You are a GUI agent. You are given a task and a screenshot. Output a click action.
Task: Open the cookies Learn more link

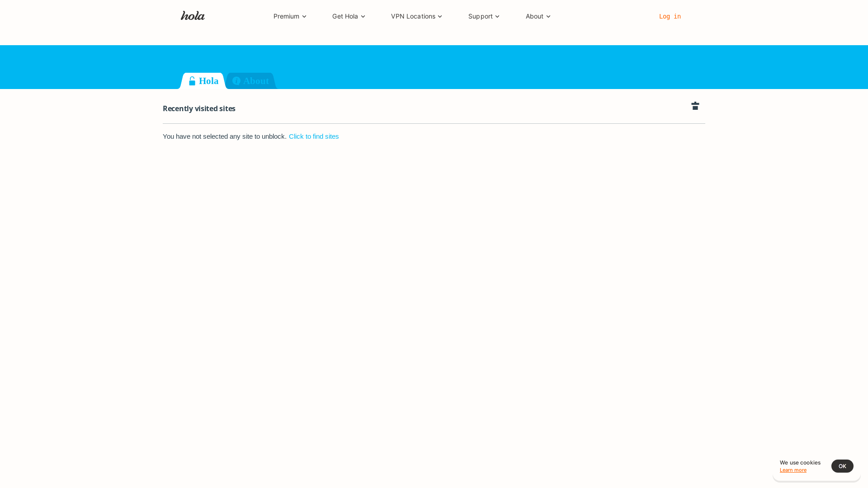pyautogui.click(x=793, y=470)
